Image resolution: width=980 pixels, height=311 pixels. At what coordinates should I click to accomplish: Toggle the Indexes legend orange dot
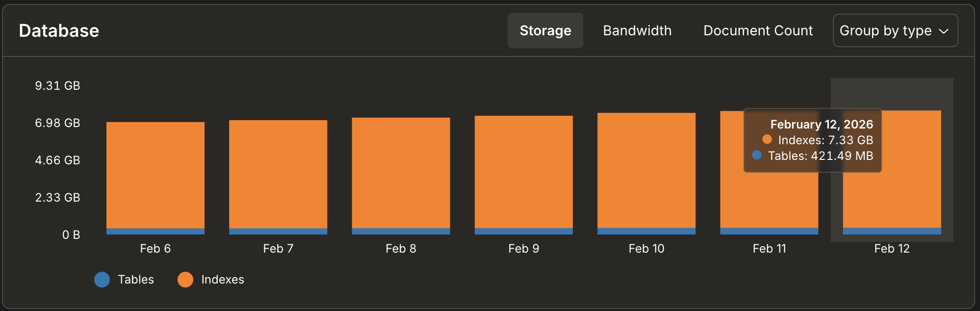(x=185, y=280)
